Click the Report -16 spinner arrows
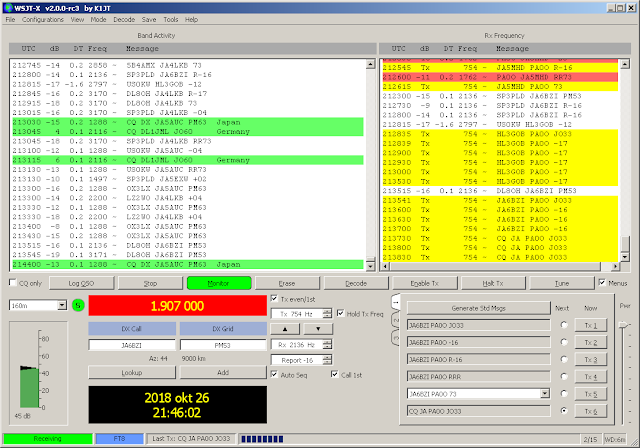 (327, 360)
